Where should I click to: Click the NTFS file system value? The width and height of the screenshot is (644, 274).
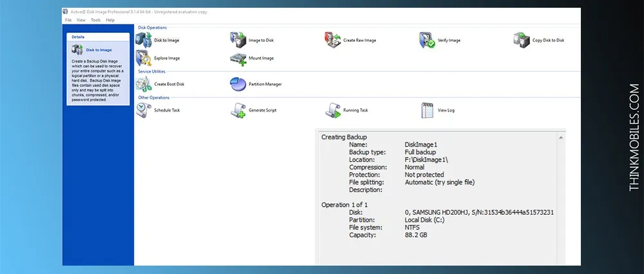tap(412, 227)
